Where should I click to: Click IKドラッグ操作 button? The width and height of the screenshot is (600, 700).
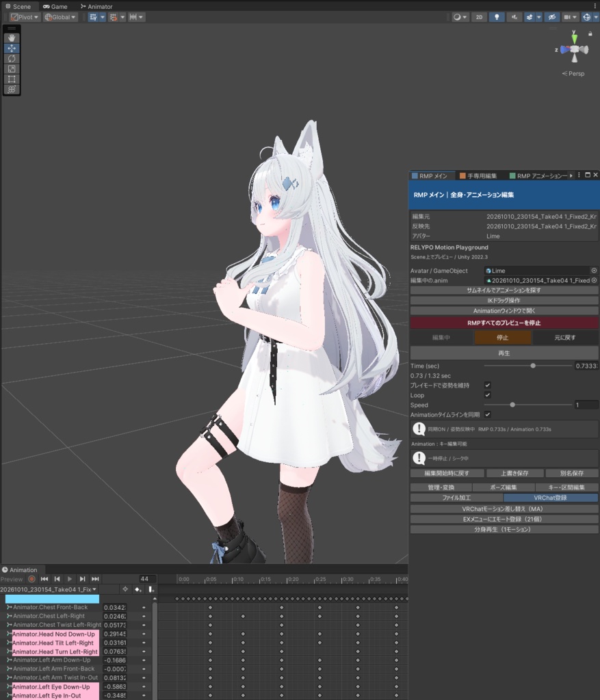[504, 300]
